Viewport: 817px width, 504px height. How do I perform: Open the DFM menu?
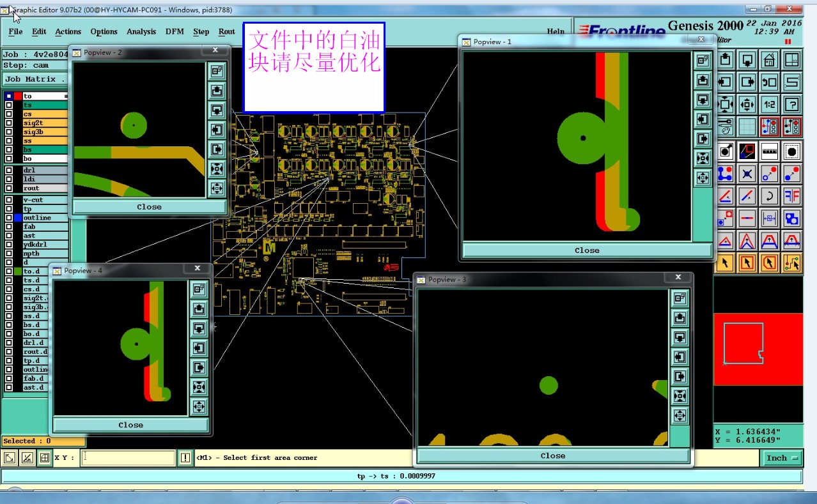175,31
